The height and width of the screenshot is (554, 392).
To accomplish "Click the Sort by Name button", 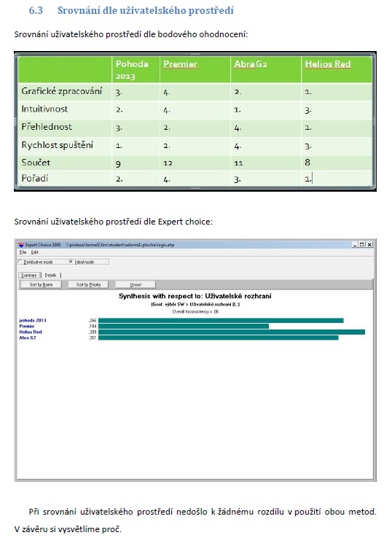I will 41,284.
